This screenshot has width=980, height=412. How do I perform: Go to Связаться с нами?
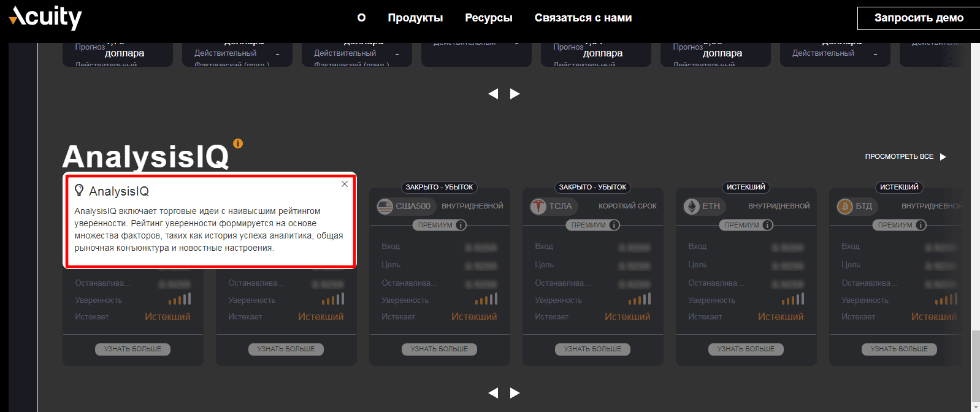click(583, 18)
